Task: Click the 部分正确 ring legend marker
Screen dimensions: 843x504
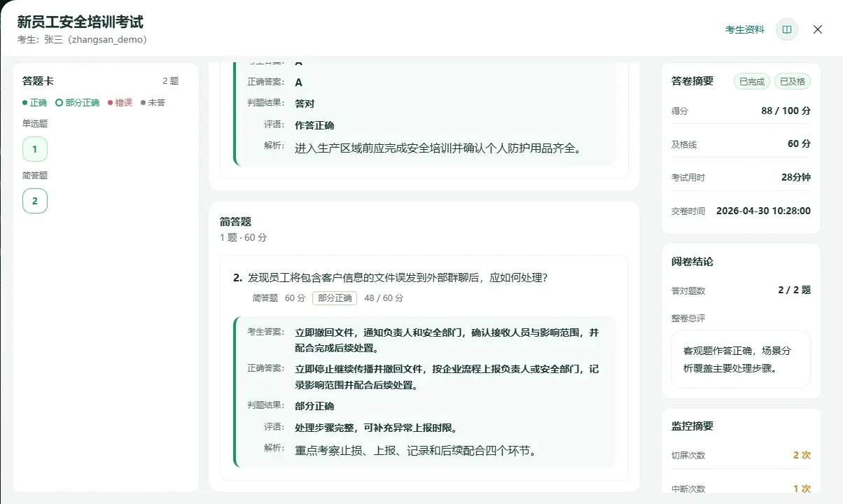Action: 59,103
